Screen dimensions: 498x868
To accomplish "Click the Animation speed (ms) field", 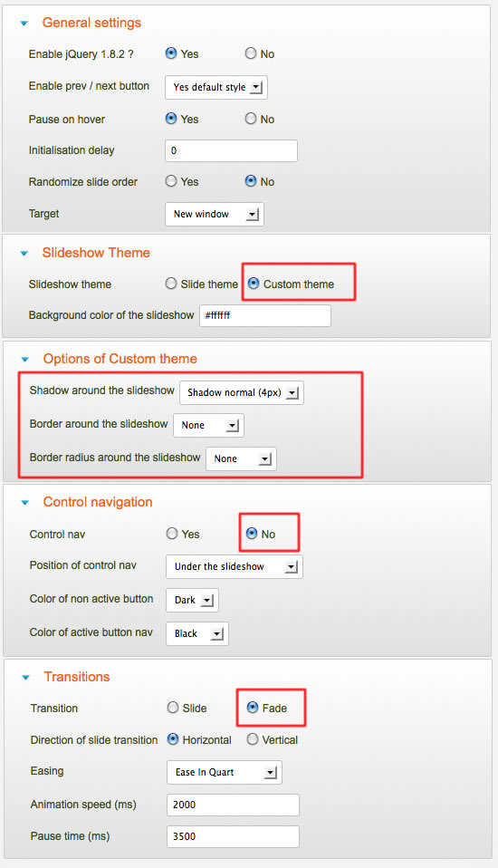I will click(x=233, y=805).
